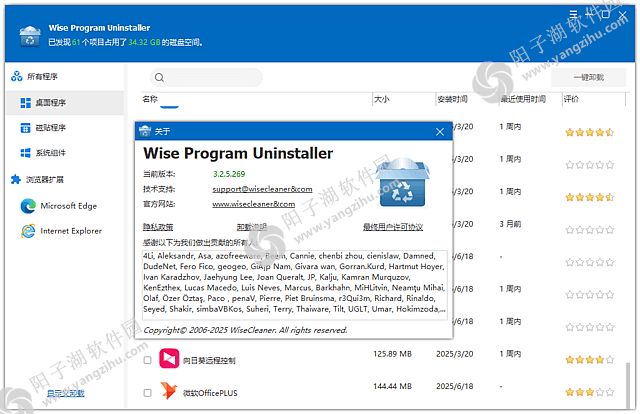Click the star rating in the first row

click(589, 132)
